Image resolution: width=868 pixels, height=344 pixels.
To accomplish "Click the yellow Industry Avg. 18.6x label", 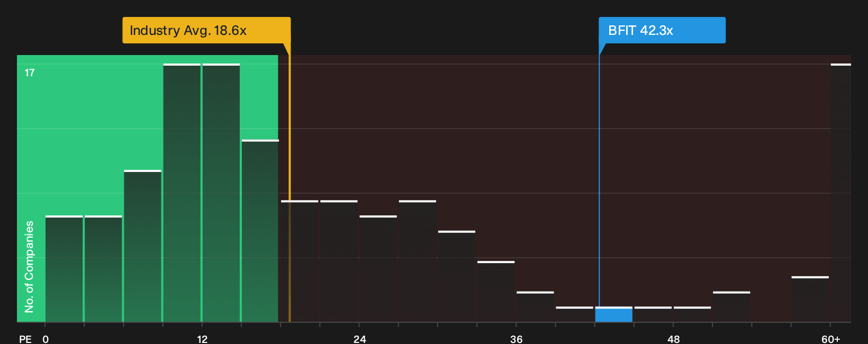I will 206,30.
